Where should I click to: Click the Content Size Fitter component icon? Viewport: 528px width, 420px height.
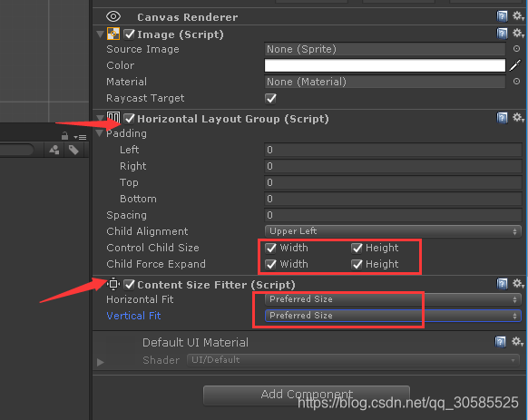coord(113,284)
